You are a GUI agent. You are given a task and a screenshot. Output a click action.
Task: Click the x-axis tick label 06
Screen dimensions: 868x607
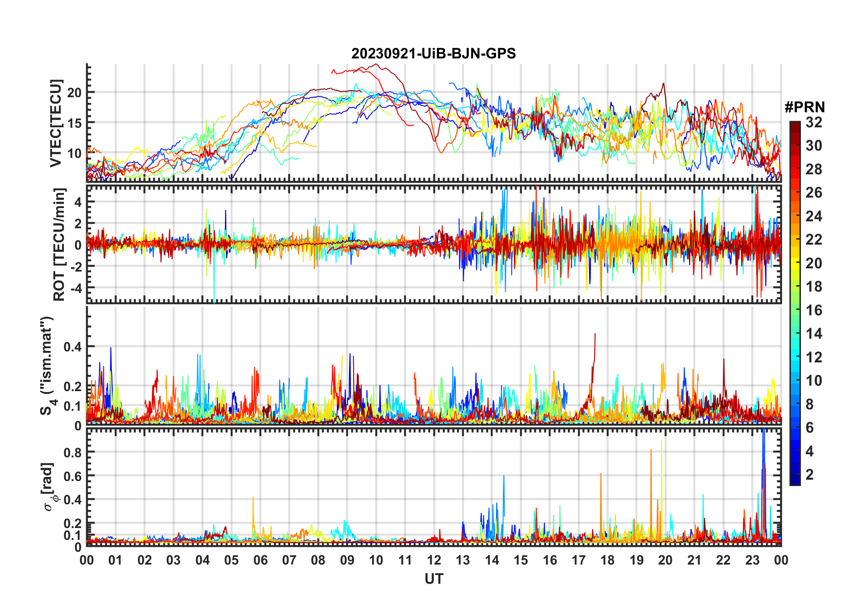point(260,560)
